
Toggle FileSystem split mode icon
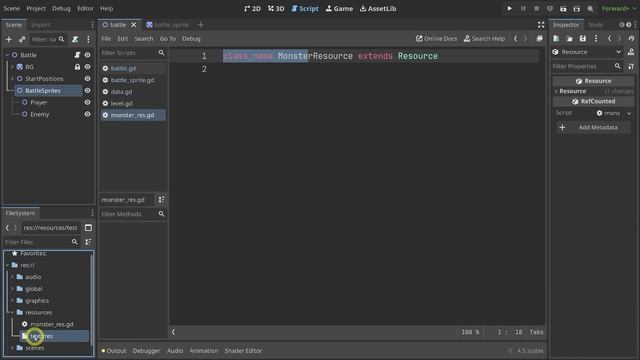[x=88, y=228]
